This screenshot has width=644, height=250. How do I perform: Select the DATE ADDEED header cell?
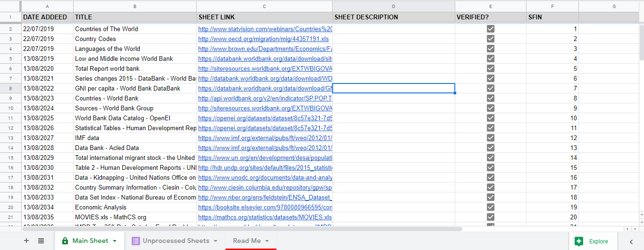coord(47,17)
